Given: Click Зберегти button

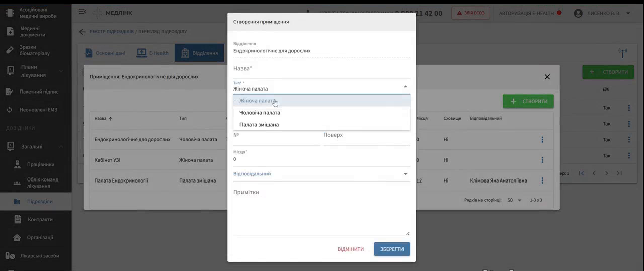Looking at the screenshot, I should [x=392, y=249].
